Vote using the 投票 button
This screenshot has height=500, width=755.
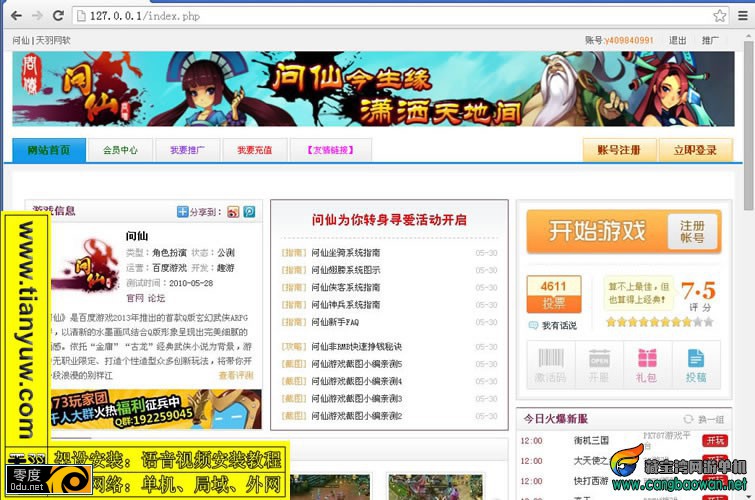click(x=554, y=303)
